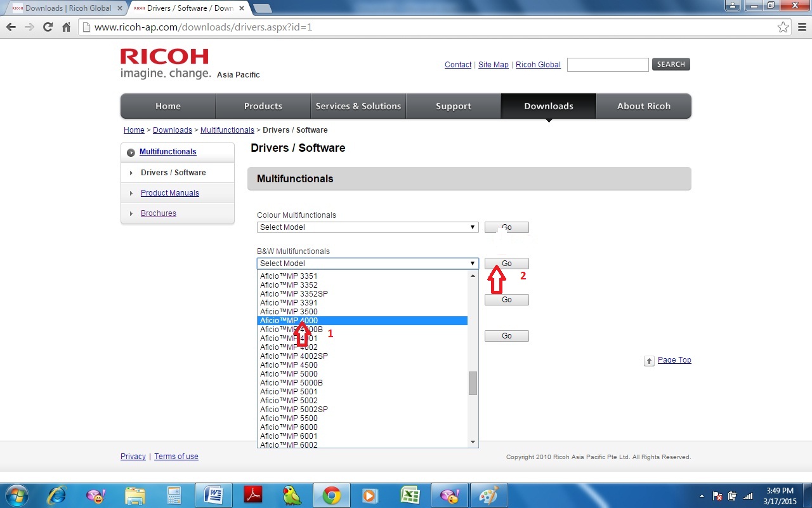Click the network signal tray icon
This screenshot has height=508, width=812.
coord(748,496)
